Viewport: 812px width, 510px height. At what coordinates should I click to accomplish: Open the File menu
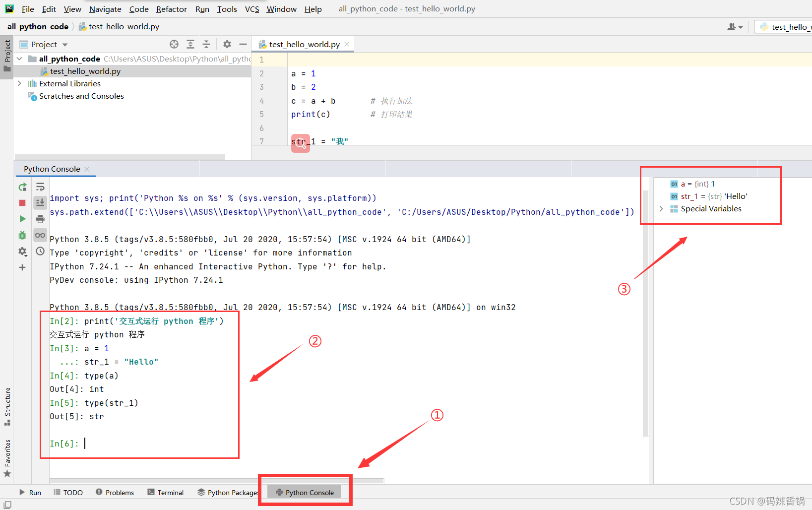point(28,9)
